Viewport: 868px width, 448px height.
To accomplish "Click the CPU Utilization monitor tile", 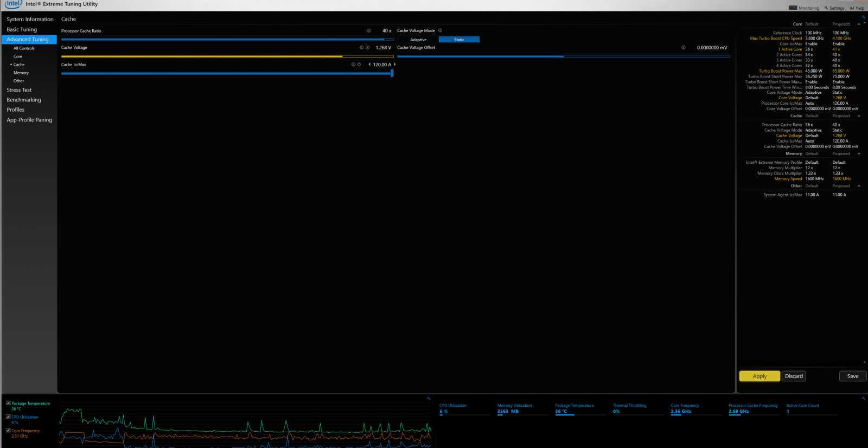I will tap(464, 408).
